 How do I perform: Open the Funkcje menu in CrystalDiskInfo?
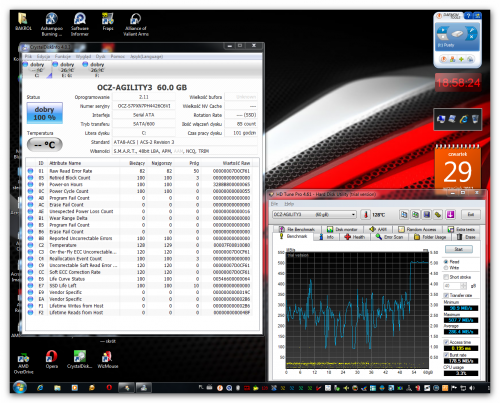63,56
